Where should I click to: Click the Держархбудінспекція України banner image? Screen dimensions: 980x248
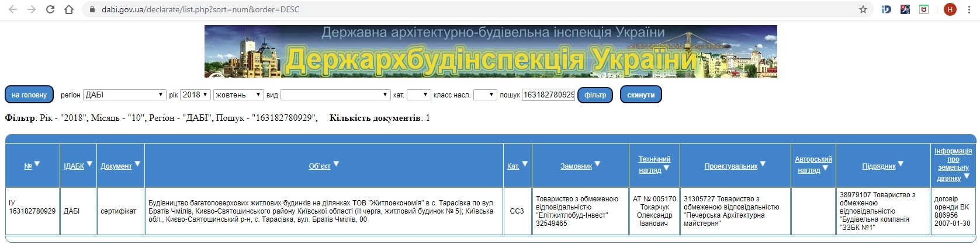[x=490, y=51]
